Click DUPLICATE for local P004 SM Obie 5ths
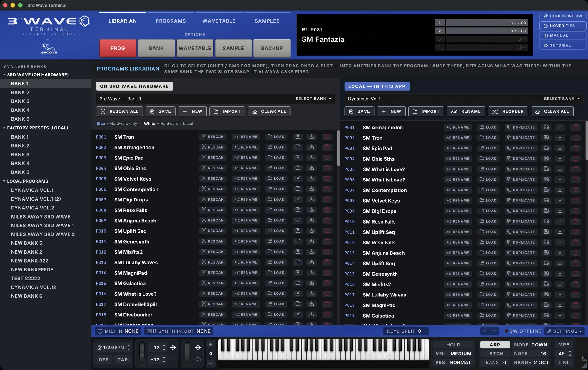This screenshot has height=370, width=588. tap(521, 159)
